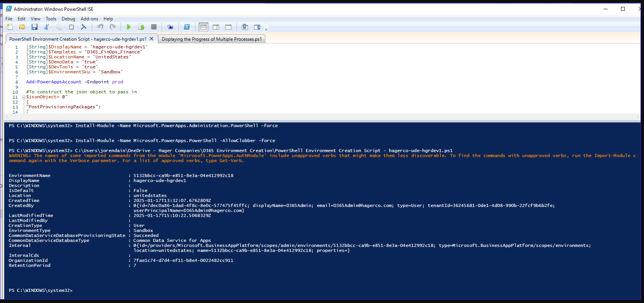Open the Edit menu
644x303 pixels.
tap(21, 18)
